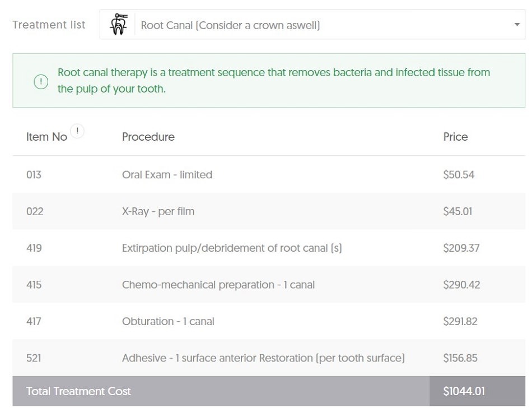The height and width of the screenshot is (417, 532).
Task: Click the $156.85 price for item 521
Action: [x=460, y=358]
